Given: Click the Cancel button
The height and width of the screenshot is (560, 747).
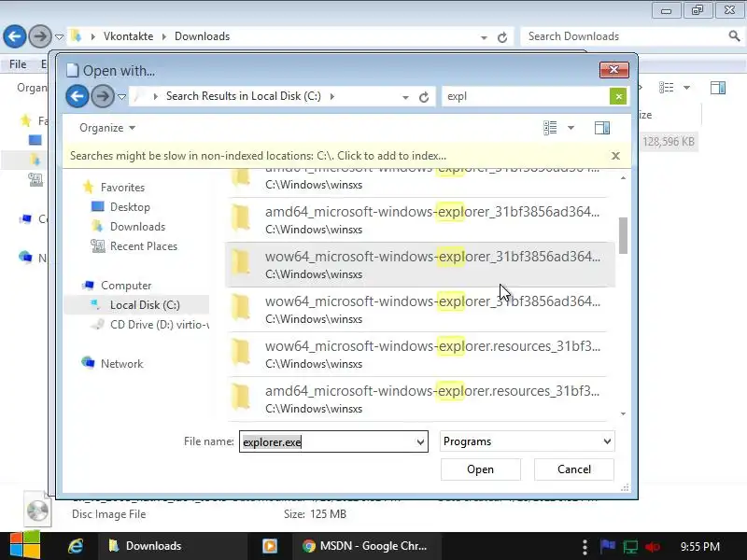Looking at the screenshot, I should click(574, 469).
